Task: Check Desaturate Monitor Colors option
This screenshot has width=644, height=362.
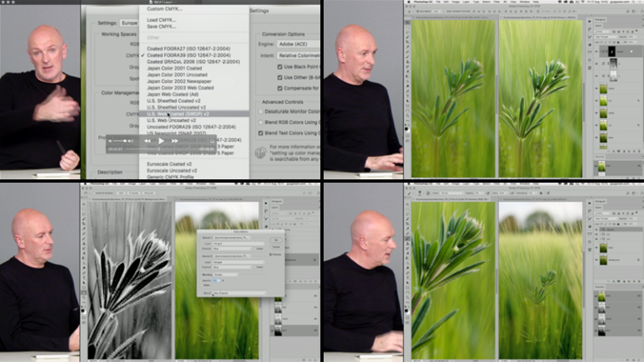Action: [x=259, y=111]
